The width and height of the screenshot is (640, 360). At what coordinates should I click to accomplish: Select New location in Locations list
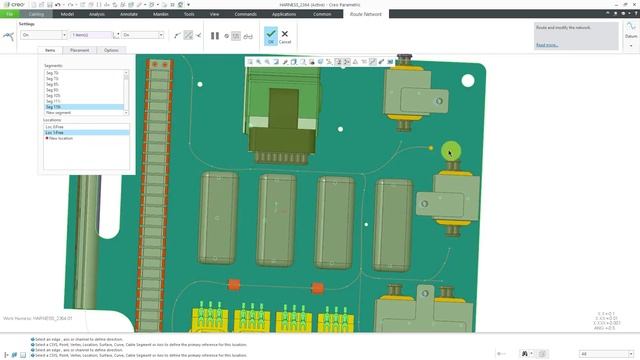point(87,138)
